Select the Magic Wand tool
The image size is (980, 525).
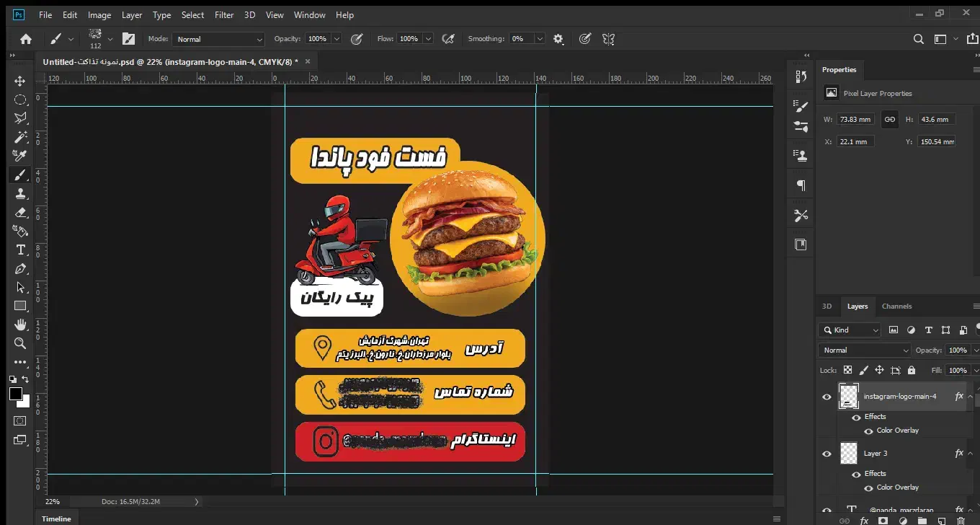coord(20,137)
